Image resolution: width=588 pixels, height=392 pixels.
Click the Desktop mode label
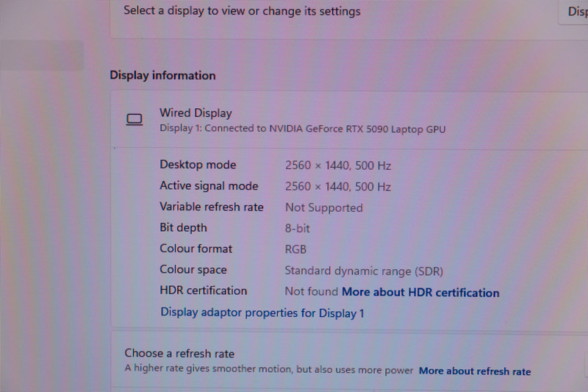click(x=198, y=165)
